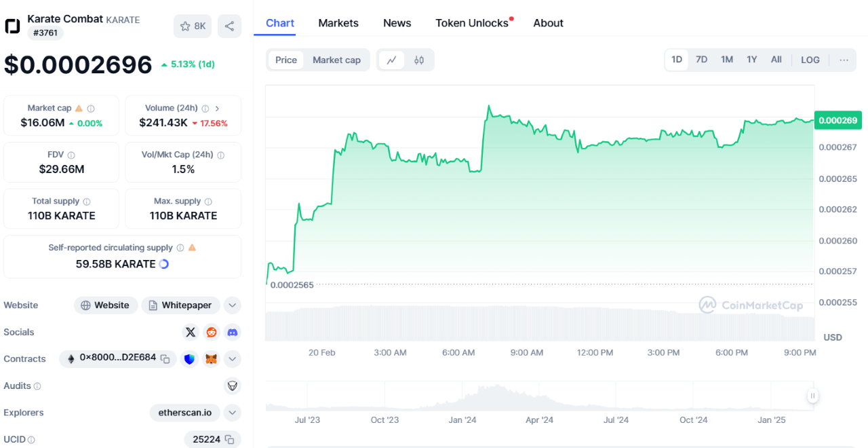Click the $16.06M market cap value

[x=43, y=123]
